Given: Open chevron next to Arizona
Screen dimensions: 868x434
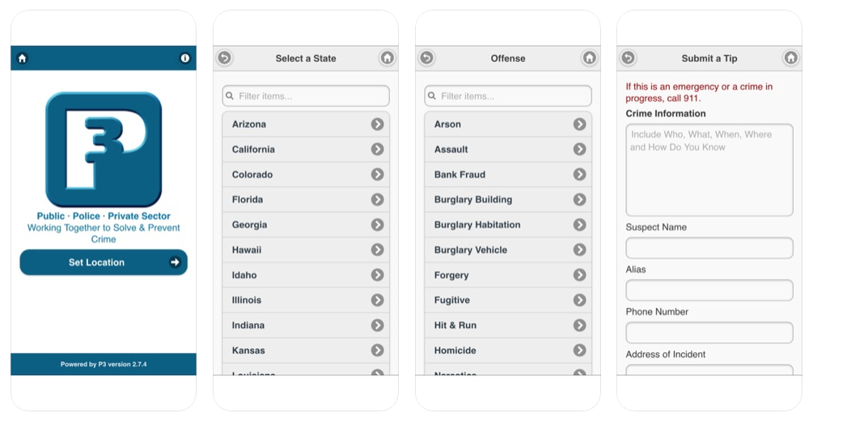Looking at the screenshot, I should point(377,124).
